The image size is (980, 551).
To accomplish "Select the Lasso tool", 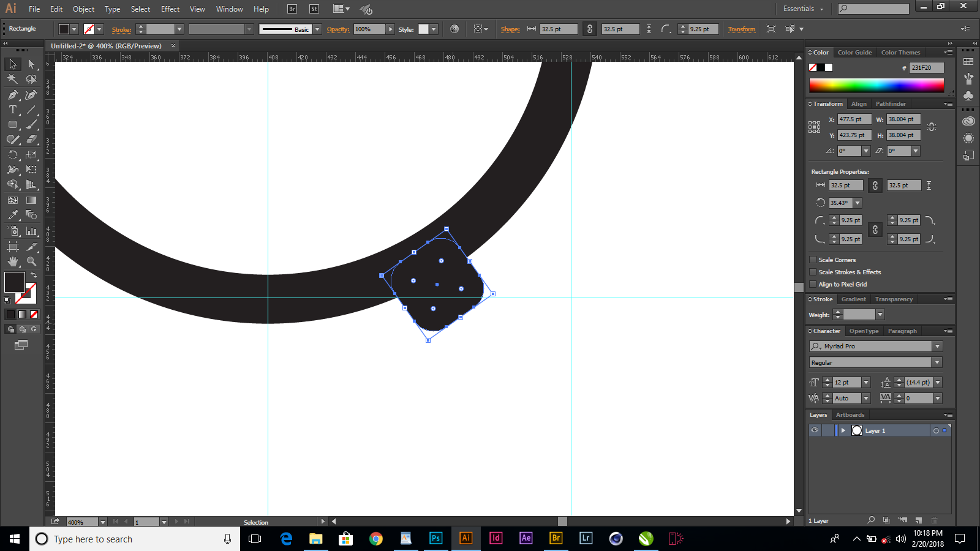I will tap(31, 79).
